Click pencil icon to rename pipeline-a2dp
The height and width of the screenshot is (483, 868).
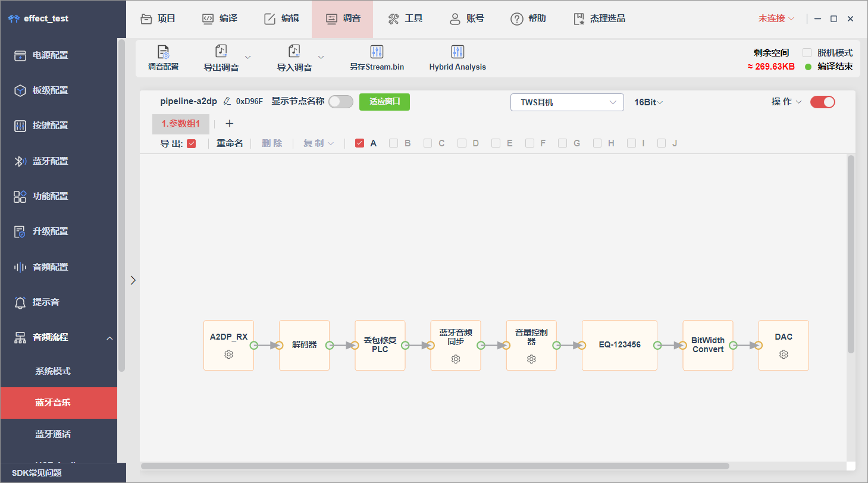pyautogui.click(x=227, y=101)
